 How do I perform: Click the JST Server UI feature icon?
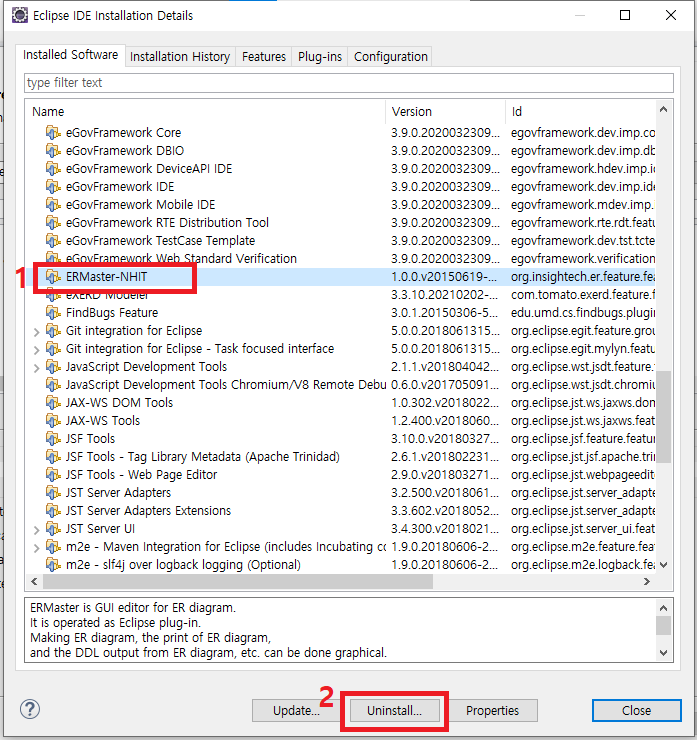click(x=53, y=529)
